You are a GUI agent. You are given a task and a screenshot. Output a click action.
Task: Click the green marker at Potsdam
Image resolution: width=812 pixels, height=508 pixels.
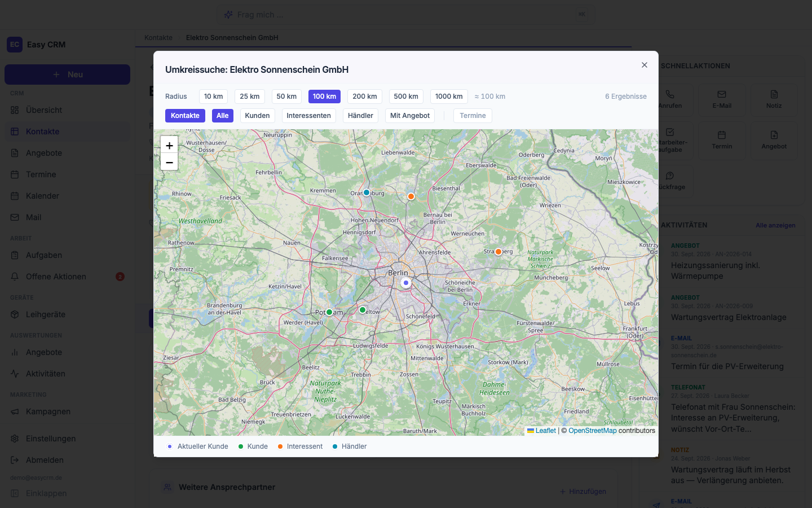click(x=329, y=312)
